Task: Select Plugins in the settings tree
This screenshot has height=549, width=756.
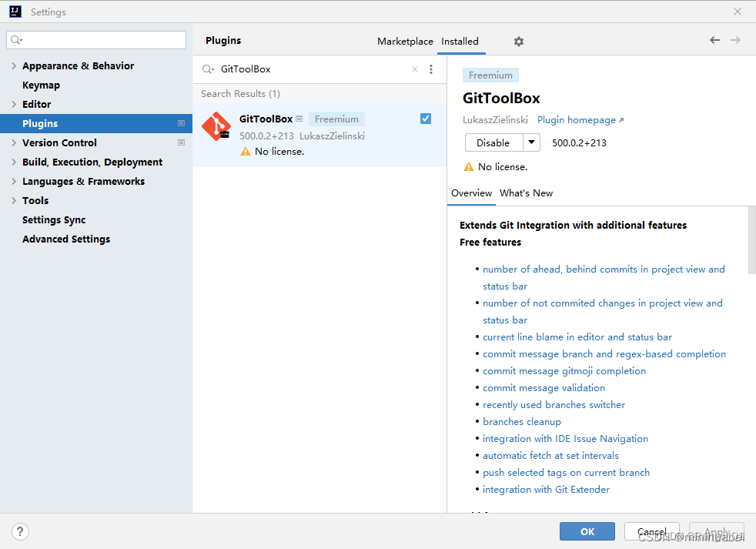Action: pyautogui.click(x=96, y=123)
